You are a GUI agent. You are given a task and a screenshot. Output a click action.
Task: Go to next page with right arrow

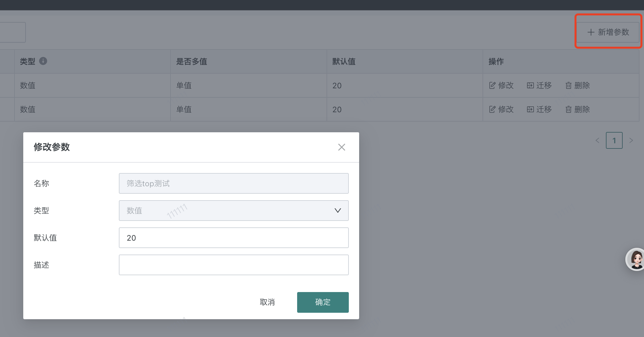point(631,140)
